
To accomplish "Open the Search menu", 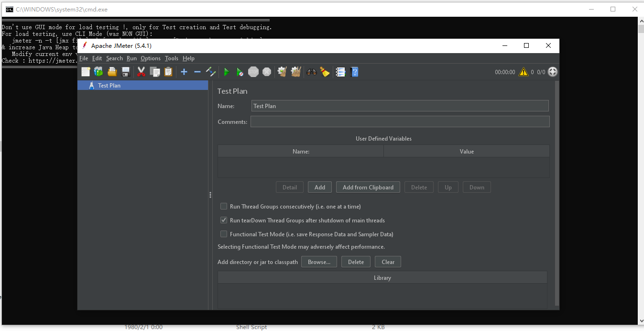I will click(114, 58).
